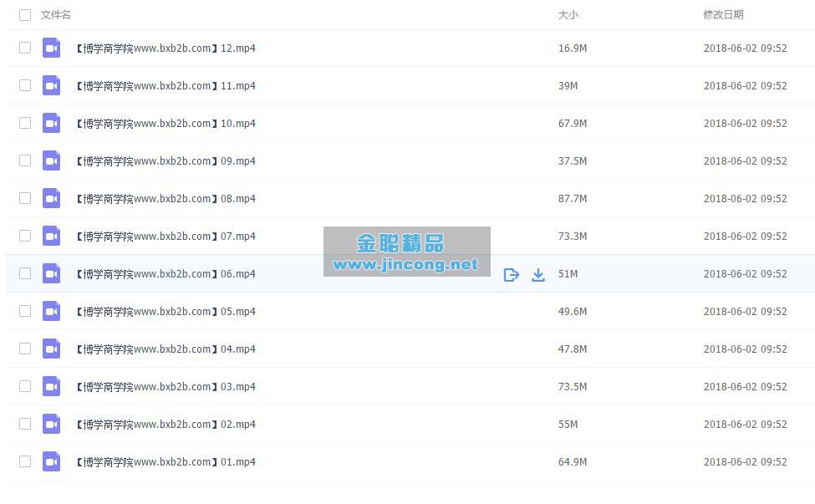Click the video file icon for 10.mp4

[51, 123]
